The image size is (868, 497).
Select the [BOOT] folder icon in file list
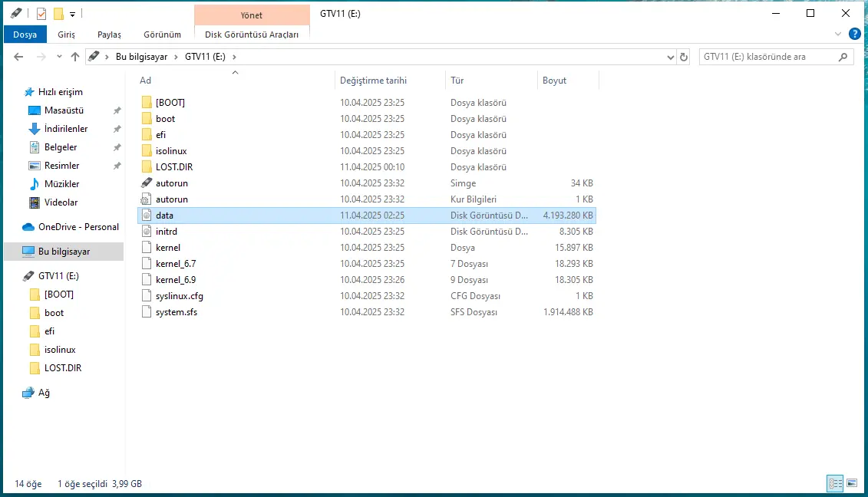tap(147, 102)
